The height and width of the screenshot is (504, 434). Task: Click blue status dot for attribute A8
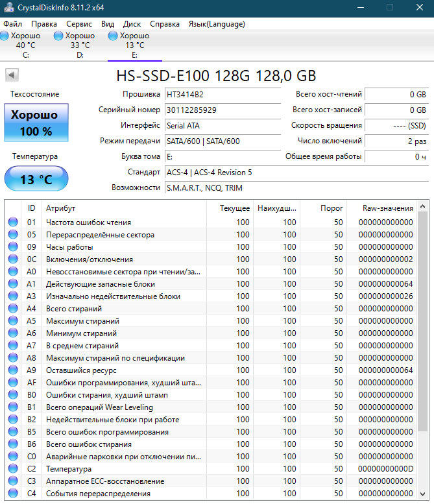13,357
